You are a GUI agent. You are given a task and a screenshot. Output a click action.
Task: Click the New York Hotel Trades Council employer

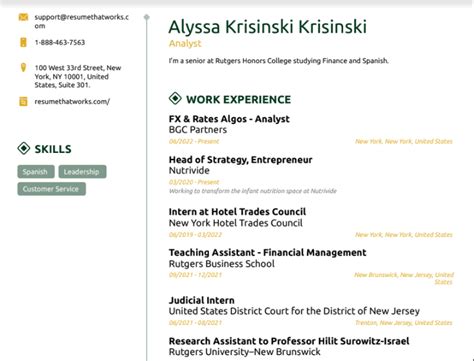pyautogui.click(x=236, y=223)
